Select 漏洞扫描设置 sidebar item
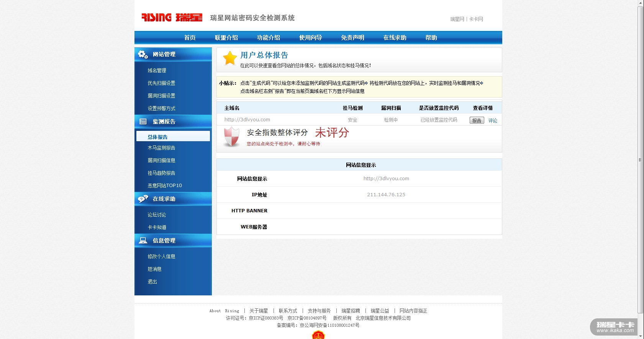 pos(162,96)
